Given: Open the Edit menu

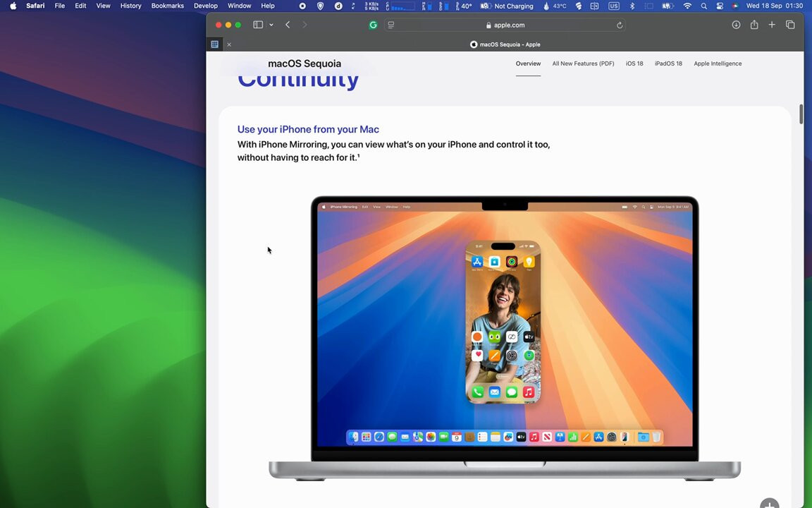Looking at the screenshot, I should [x=80, y=6].
